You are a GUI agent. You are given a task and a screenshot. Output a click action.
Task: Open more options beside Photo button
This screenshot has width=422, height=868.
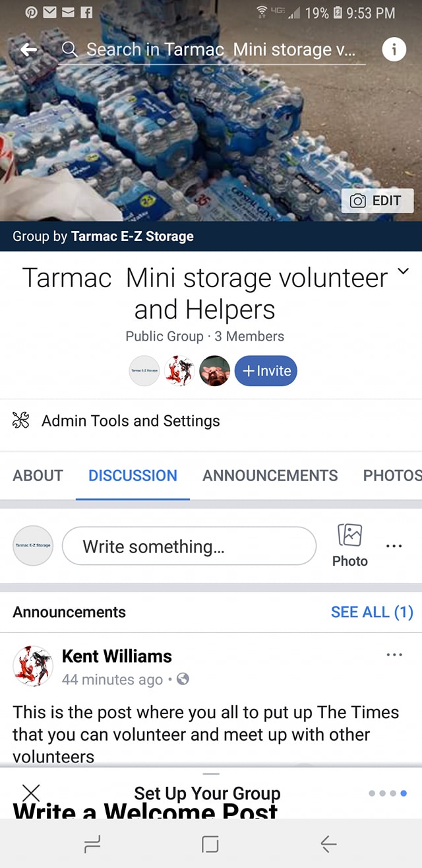pyautogui.click(x=394, y=546)
